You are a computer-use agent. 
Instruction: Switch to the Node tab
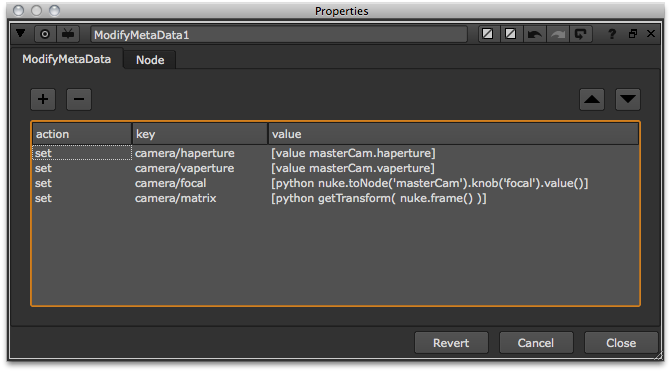click(150, 60)
